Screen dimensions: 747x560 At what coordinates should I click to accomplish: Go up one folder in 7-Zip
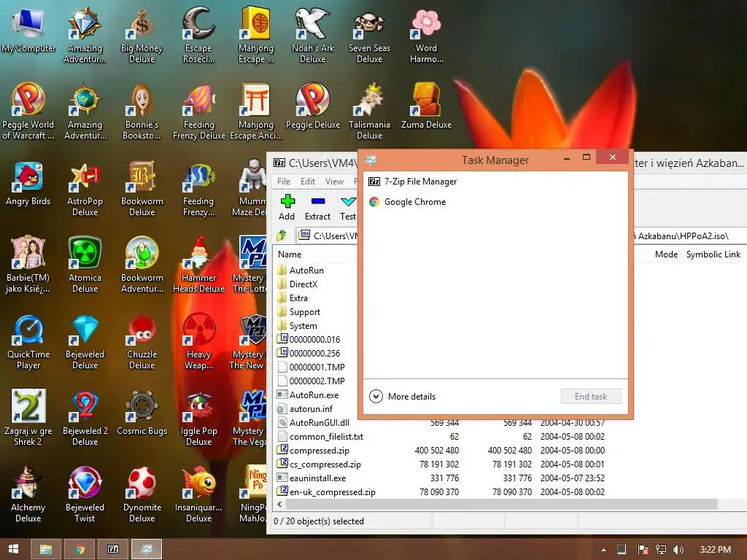point(282,236)
